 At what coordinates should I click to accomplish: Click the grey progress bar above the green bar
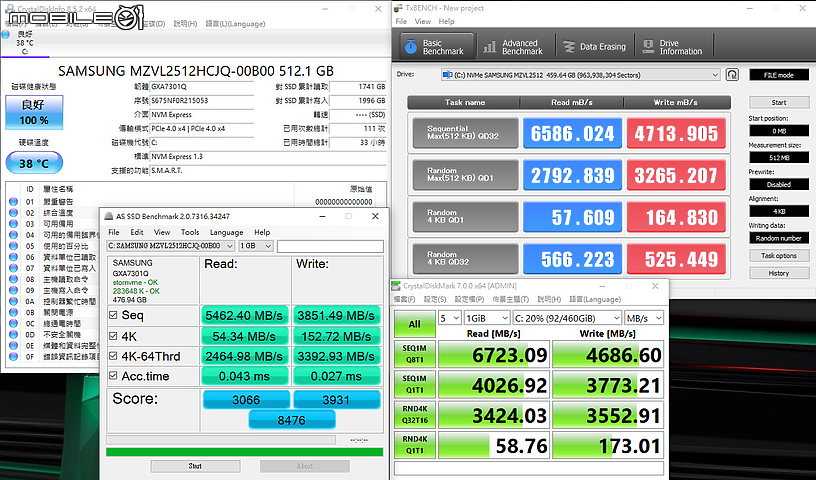(x=221, y=440)
